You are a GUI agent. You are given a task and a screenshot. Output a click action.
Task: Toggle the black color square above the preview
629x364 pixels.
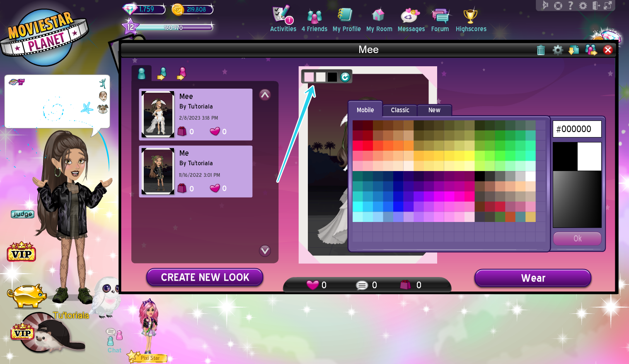pos(332,76)
